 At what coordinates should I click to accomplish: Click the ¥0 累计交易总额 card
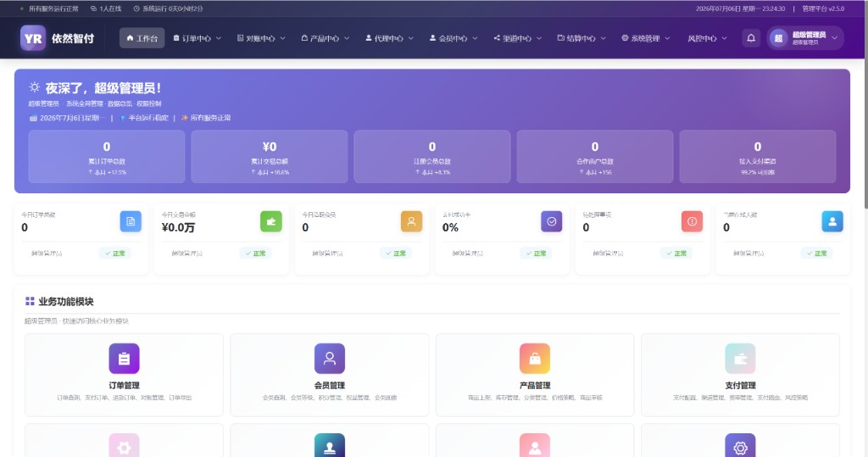(x=270, y=157)
